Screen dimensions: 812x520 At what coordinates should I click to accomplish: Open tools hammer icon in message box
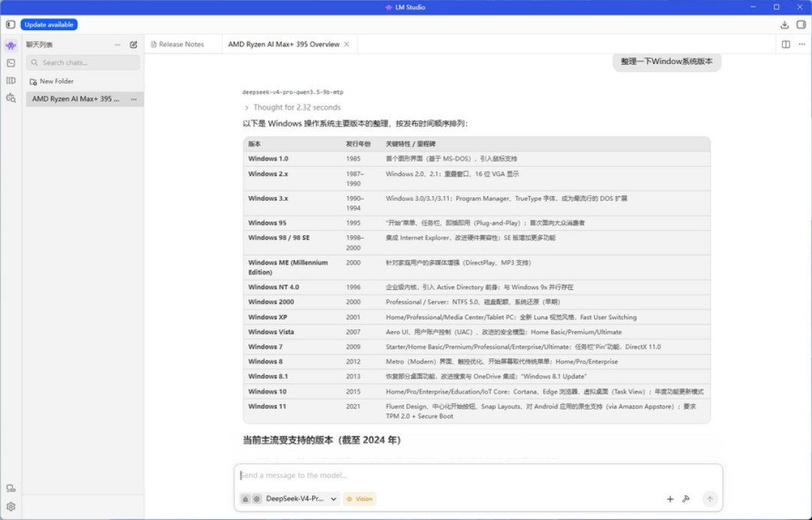pyautogui.click(x=686, y=499)
